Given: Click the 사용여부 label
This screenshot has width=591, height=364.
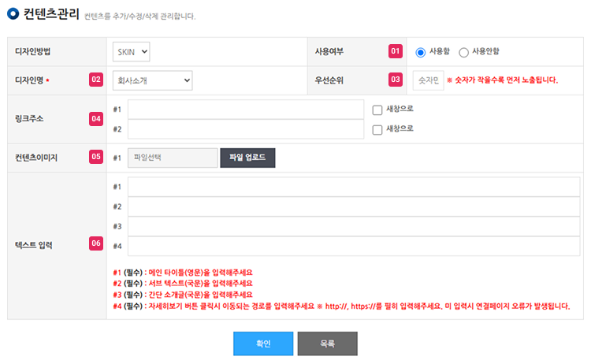Looking at the screenshot, I should 329,52.
